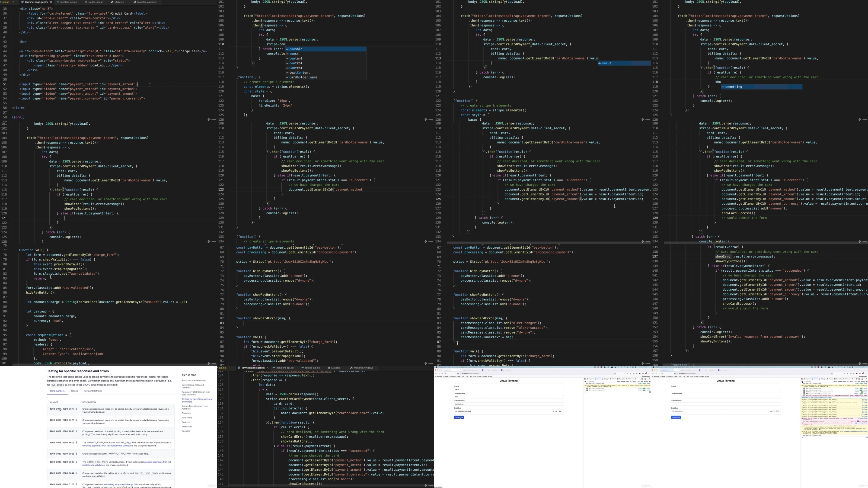Copy test card number 4000 0037 2000 0278
Screen dimensions: 868x488
click(76, 420)
